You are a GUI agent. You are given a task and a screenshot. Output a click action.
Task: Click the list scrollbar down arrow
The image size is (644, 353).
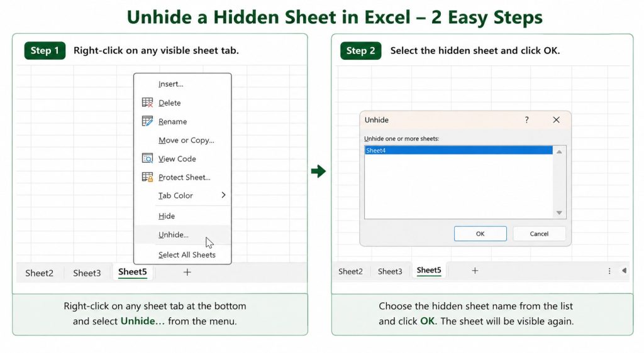(x=559, y=213)
